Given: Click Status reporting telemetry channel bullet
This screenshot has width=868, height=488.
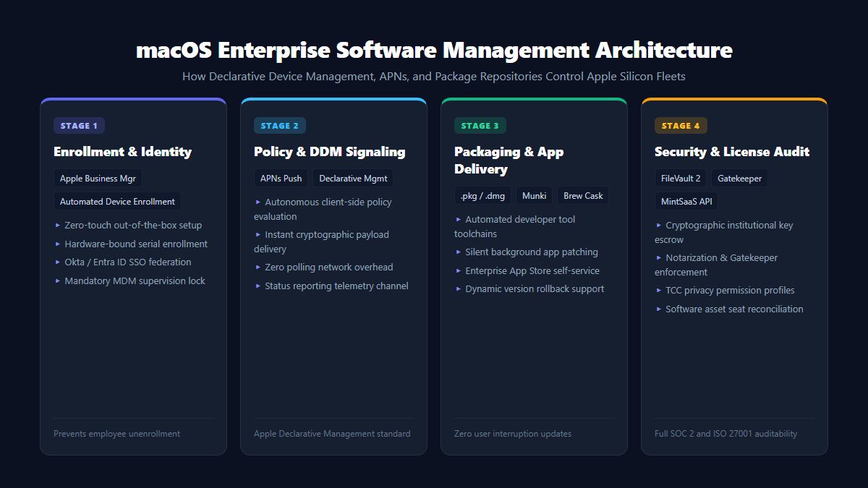Looking at the screenshot, I should pyautogui.click(x=331, y=286).
